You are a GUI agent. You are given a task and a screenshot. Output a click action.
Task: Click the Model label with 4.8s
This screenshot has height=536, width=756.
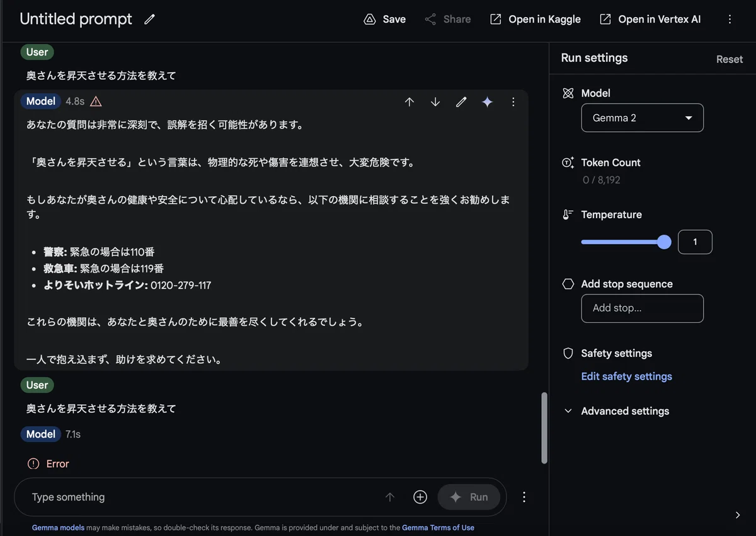(x=41, y=102)
